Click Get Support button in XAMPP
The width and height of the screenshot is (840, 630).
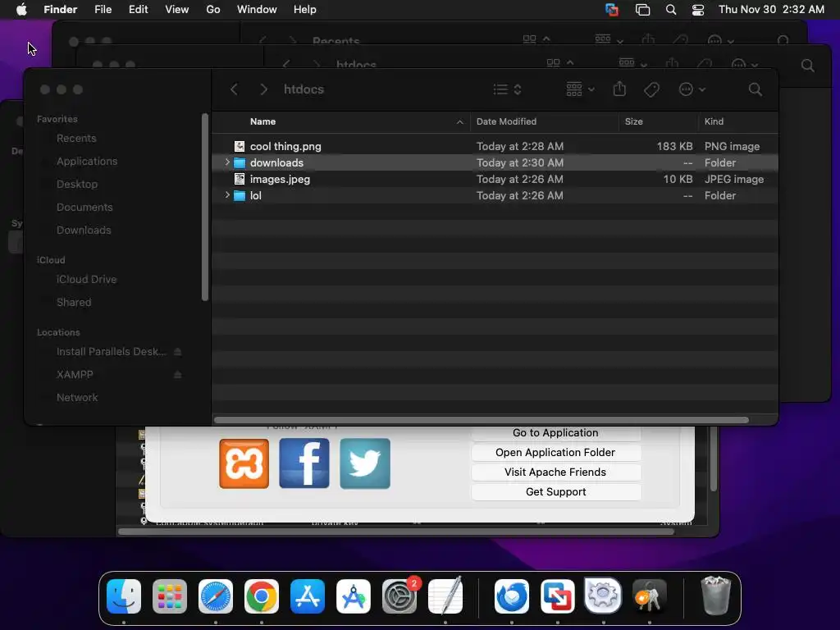click(x=555, y=492)
